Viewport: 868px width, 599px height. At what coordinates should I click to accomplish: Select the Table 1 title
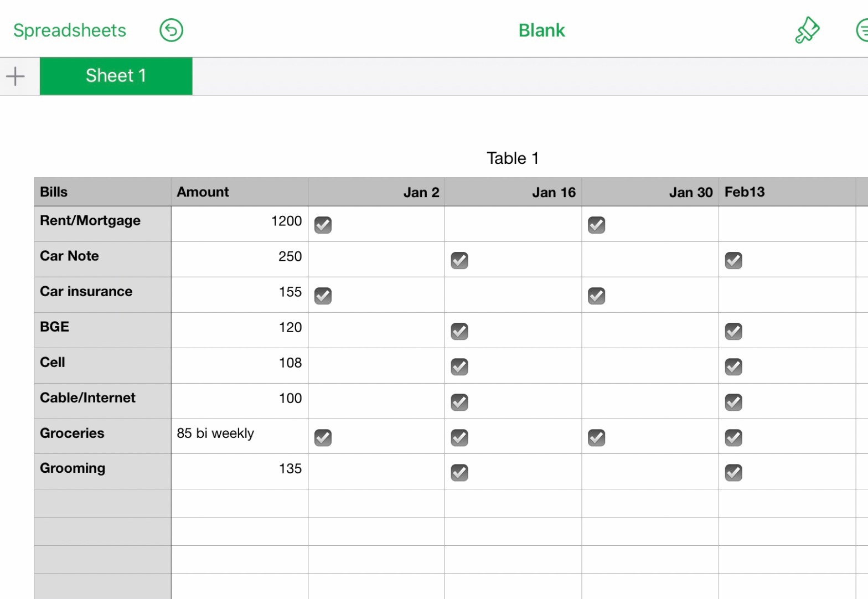pyautogui.click(x=512, y=158)
